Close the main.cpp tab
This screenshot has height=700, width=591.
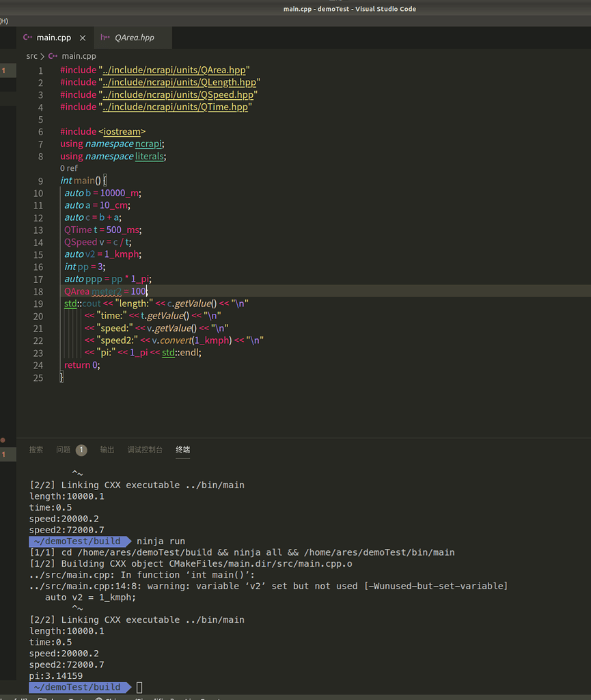pyautogui.click(x=83, y=38)
